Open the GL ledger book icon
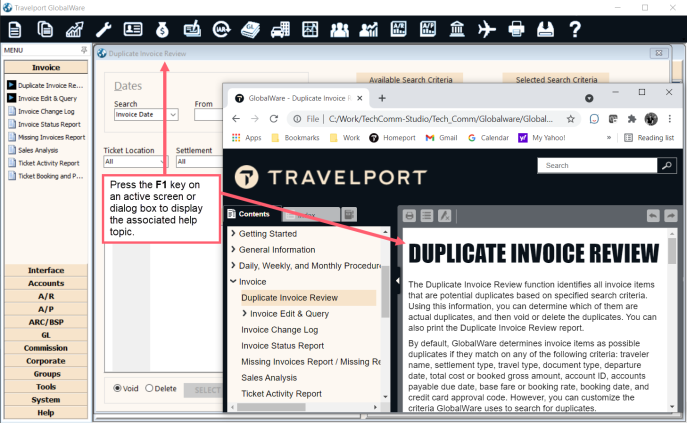The width and height of the screenshot is (687, 423). coord(251,29)
